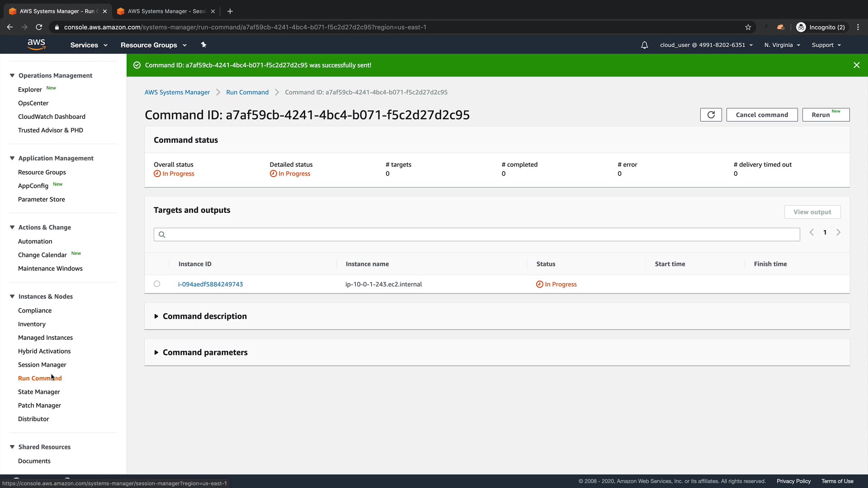This screenshot has width=868, height=488.
Task: Click the pin shortcut icon in AWS navbar
Action: 203,45
